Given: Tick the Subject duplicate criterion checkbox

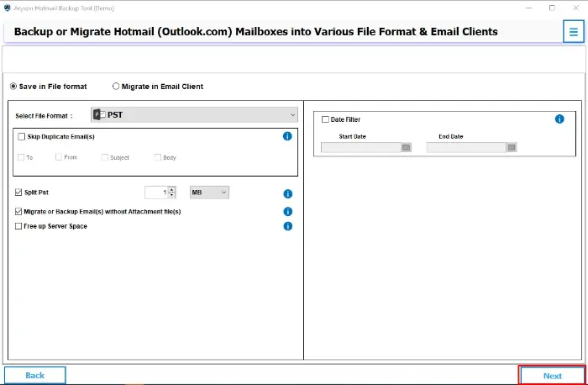Looking at the screenshot, I should coord(105,157).
